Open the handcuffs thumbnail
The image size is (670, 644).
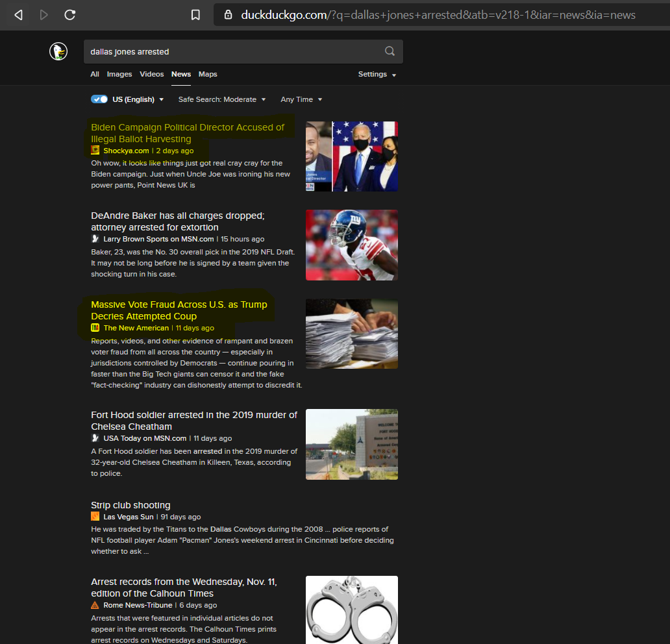[352, 610]
